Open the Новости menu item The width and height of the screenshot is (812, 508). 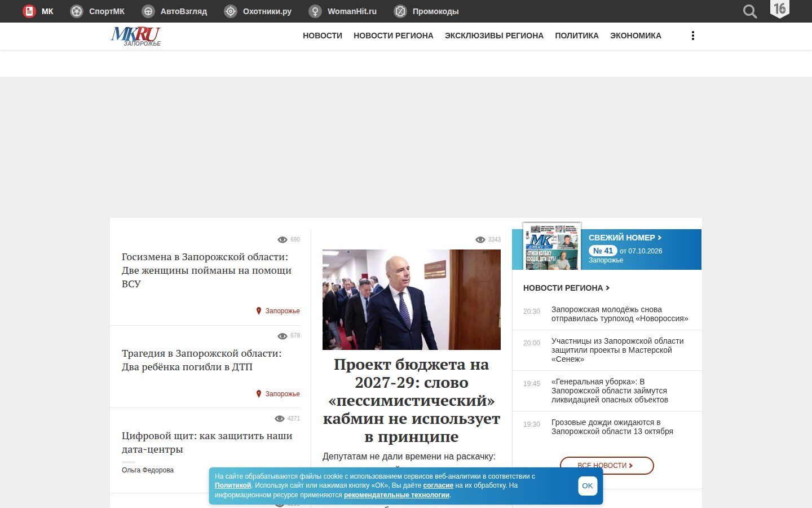323,36
